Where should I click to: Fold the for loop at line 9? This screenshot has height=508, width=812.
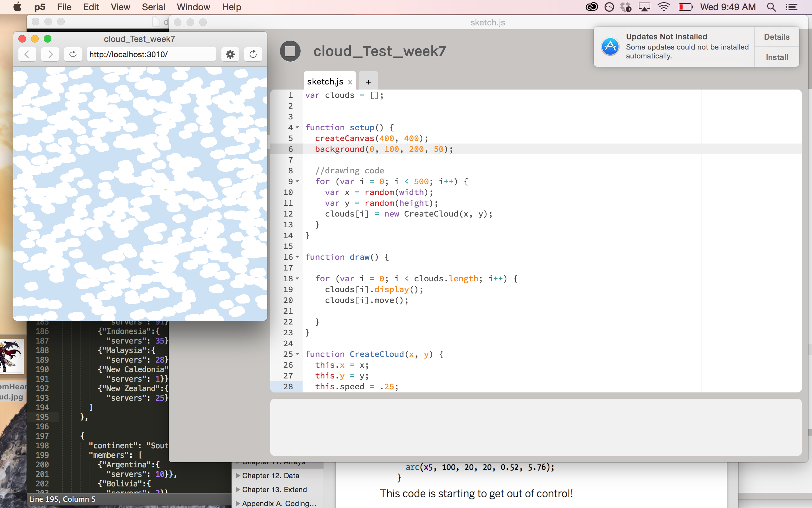click(297, 181)
